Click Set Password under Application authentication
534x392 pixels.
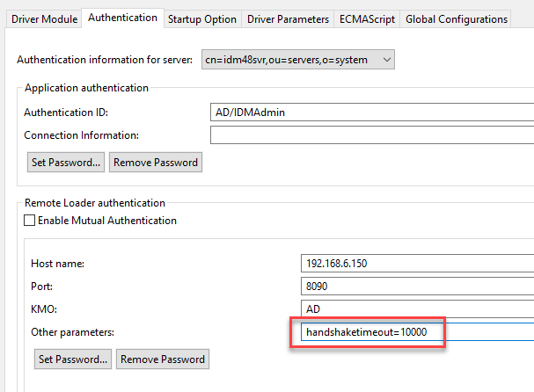66,163
